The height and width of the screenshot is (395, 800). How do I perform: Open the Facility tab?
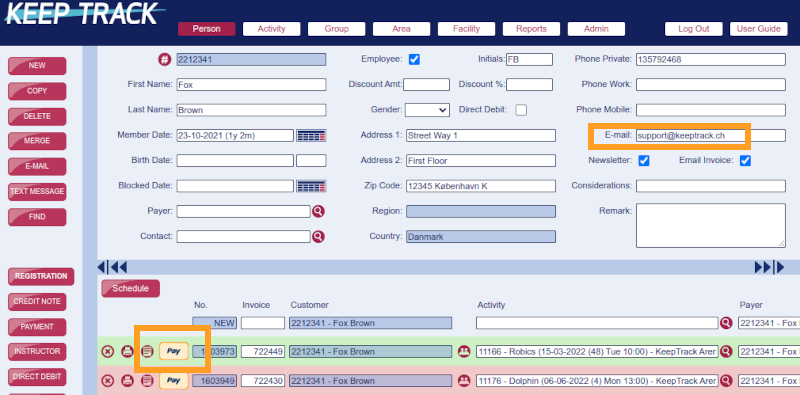click(466, 29)
